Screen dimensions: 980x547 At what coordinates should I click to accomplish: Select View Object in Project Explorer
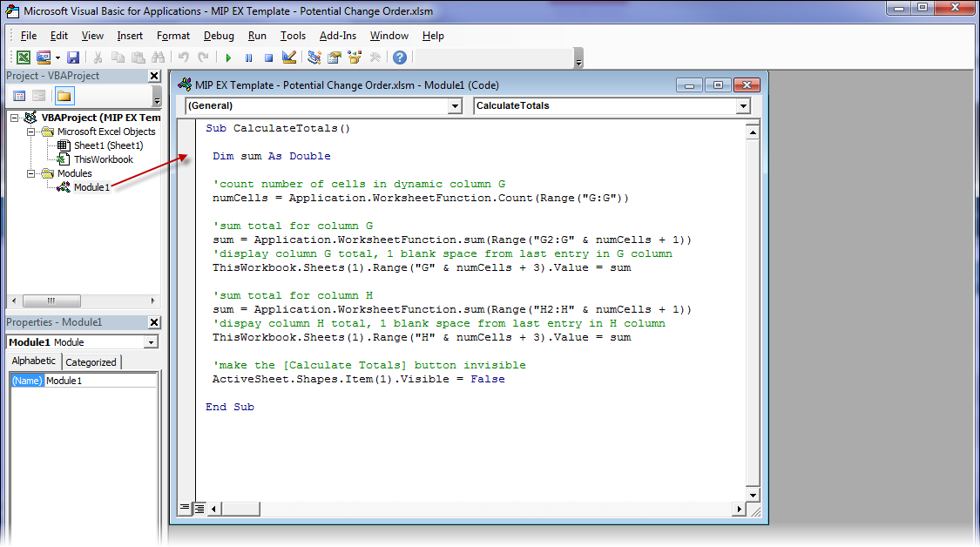37,95
